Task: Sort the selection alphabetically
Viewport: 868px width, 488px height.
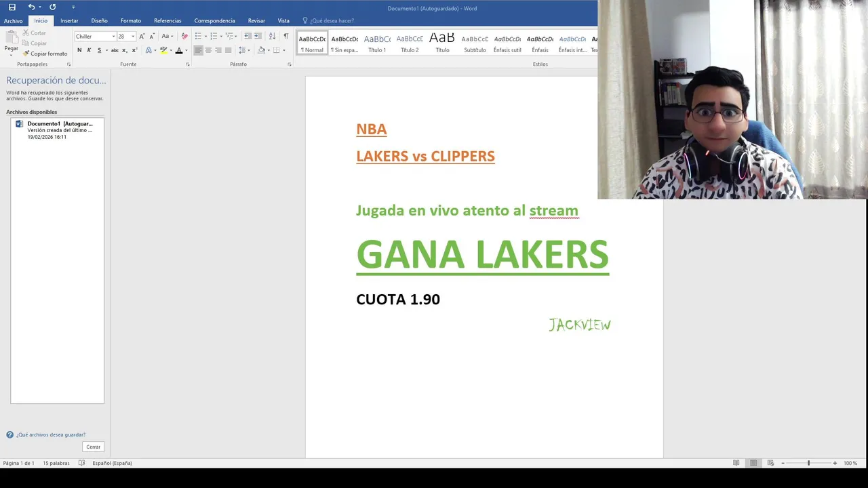Action: (272, 36)
